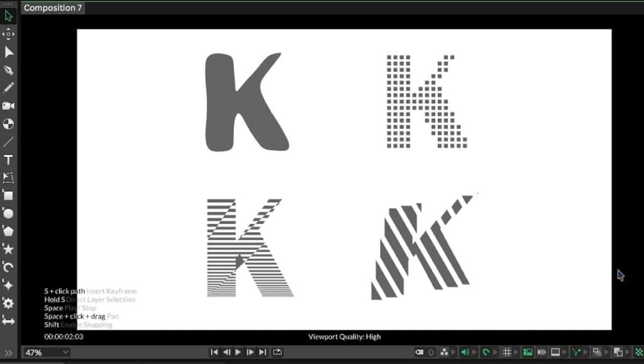This screenshot has width=644, height=364.
Task: Open options arrow next to speaker icon
Action: pos(474,352)
